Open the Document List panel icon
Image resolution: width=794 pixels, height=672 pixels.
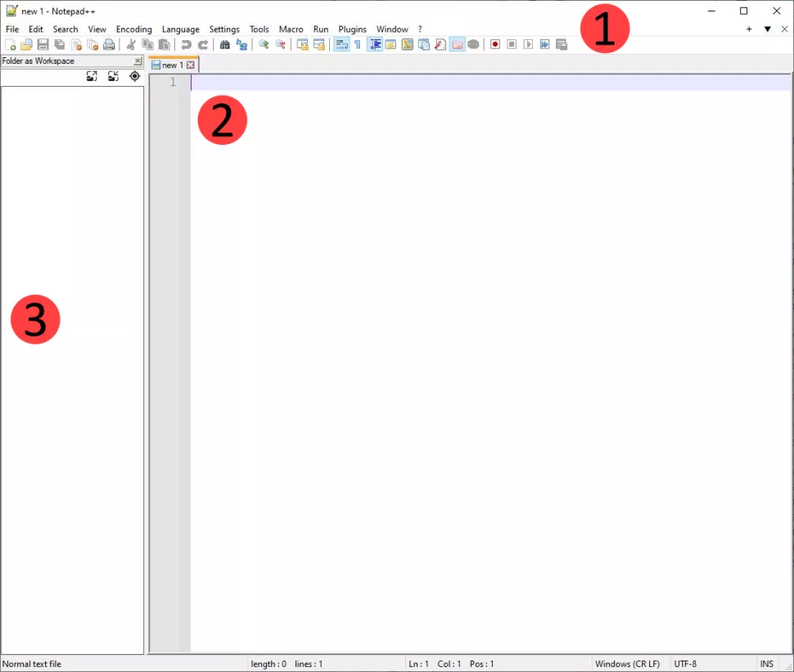tap(424, 44)
